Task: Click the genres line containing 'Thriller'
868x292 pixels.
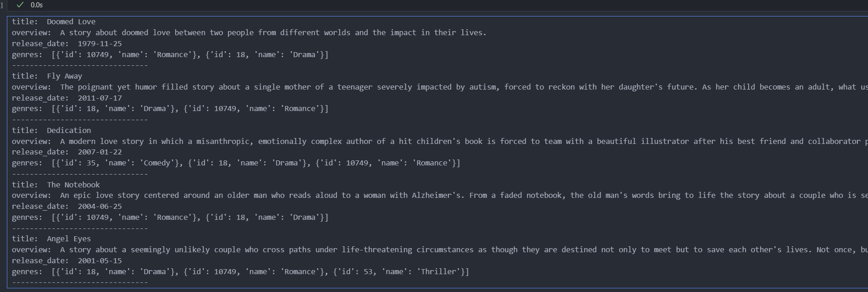Action: click(240, 271)
